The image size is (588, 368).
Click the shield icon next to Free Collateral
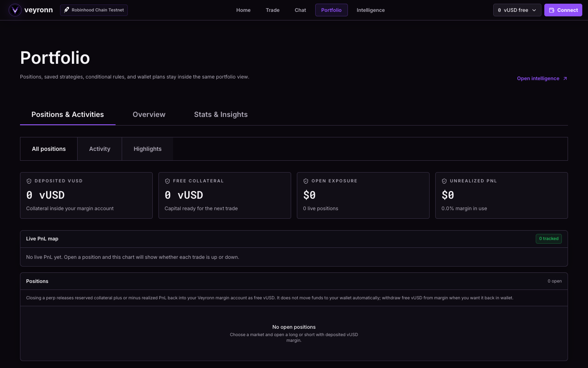tap(167, 181)
